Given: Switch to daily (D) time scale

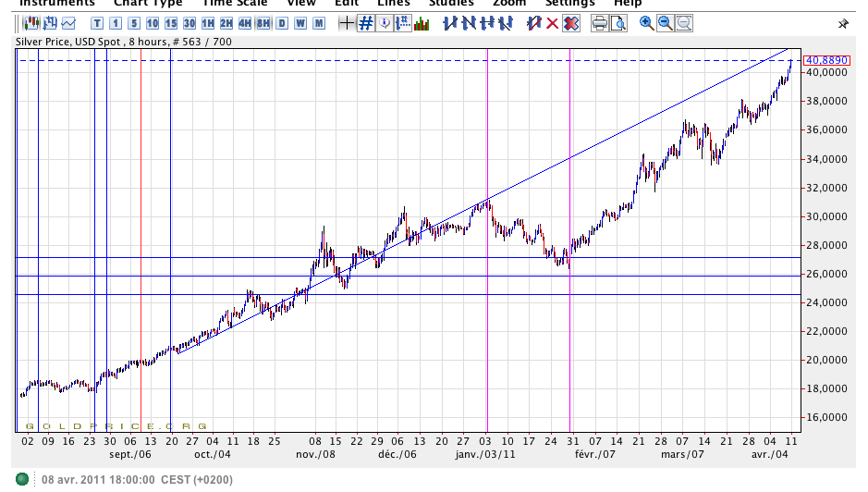Looking at the screenshot, I should 282,23.
